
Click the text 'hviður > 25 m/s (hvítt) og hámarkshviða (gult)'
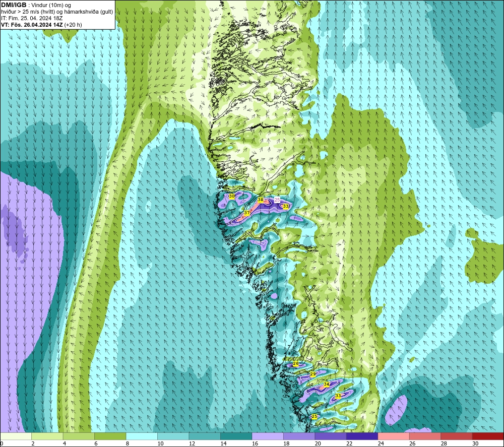(57, 12)
